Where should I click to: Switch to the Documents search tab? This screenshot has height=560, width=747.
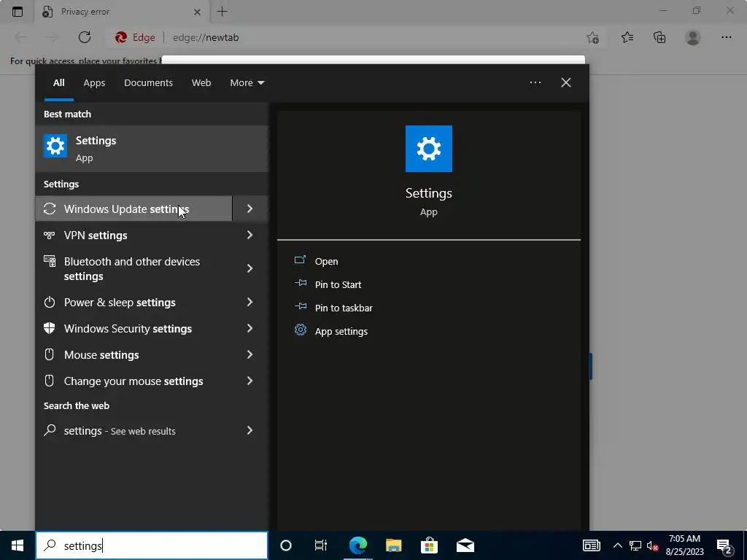click(148, 83)
